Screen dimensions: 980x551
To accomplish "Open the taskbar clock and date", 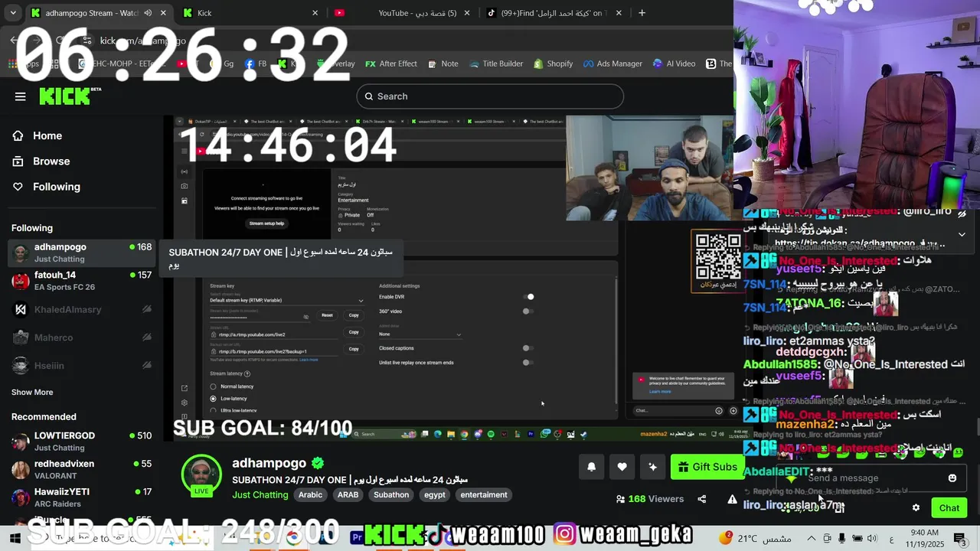I will click(x=925, y=538).
